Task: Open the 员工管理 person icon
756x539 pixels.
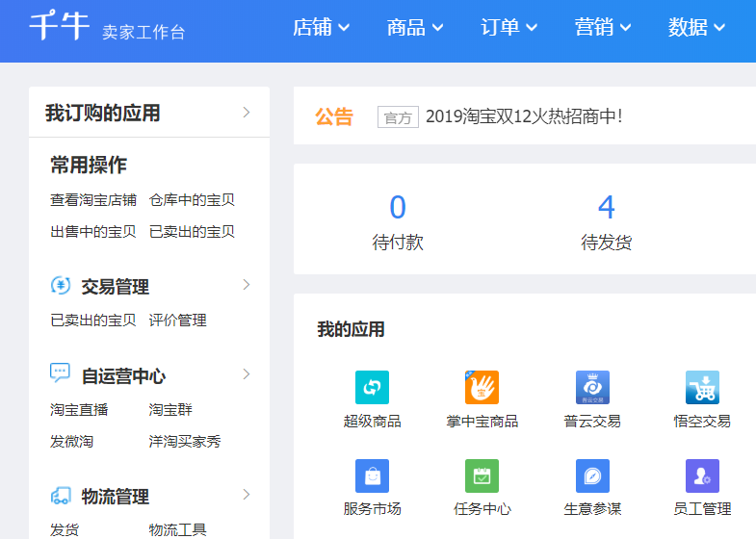Action: click(x=702, y=475)
